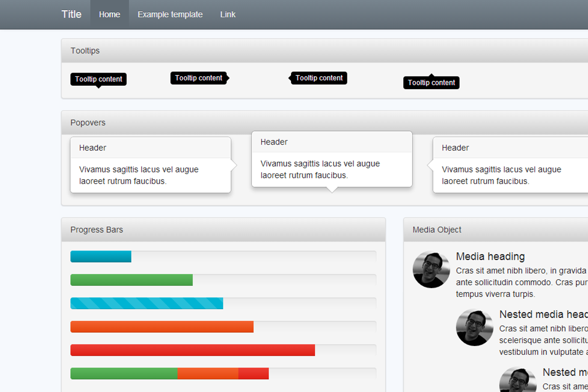Collapse the Progress Bars panel header
The height and width of the screenshot is (392, 588).
pyautogui.click(x=96, y=229)
